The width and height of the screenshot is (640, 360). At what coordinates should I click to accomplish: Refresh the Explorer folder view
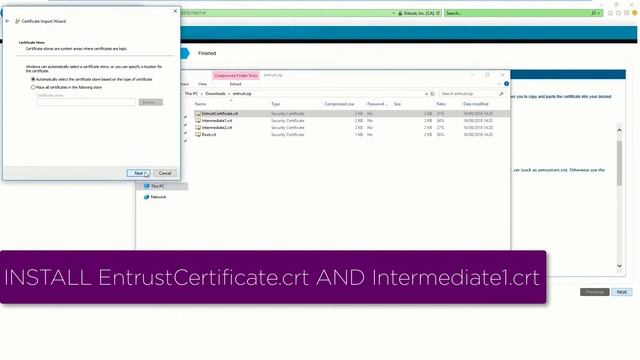(x=433, y=94)
